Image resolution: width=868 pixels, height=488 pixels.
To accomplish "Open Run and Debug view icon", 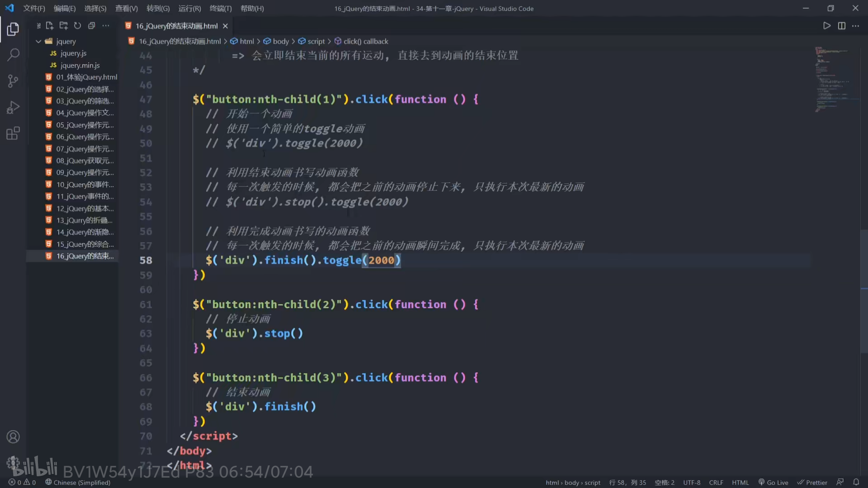I will [x=13, y=108].
